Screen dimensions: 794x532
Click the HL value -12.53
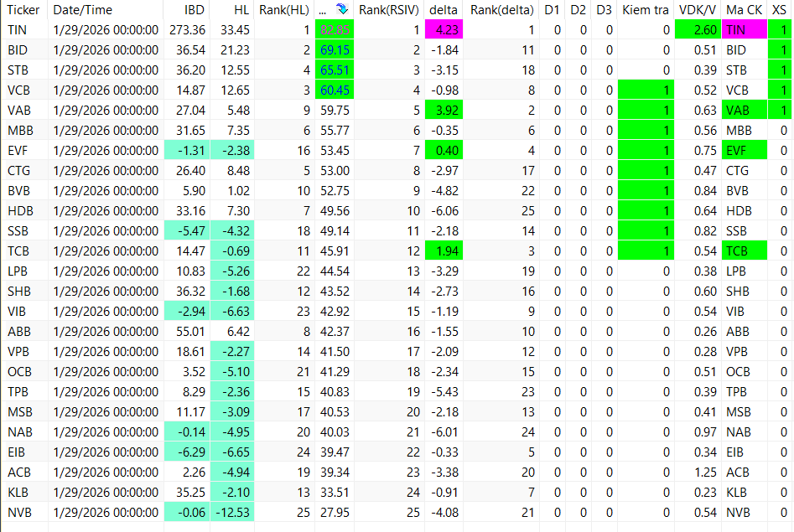pyautogui.click(x=232, y=512)
